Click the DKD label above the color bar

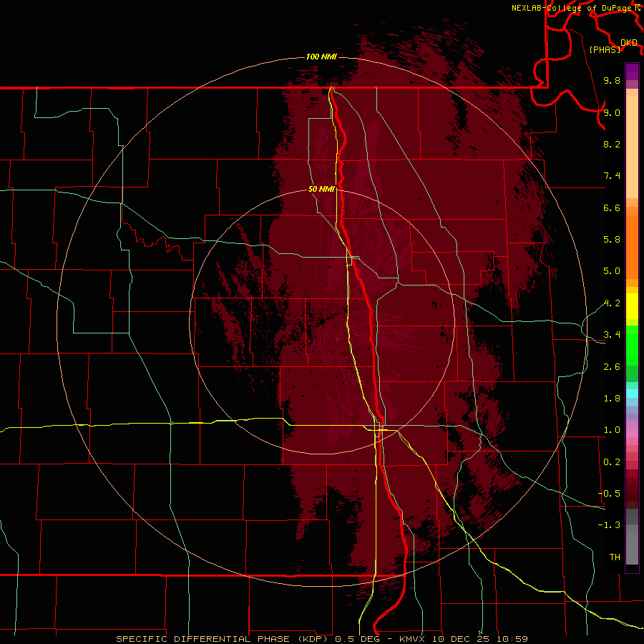[x=629, y=43]
